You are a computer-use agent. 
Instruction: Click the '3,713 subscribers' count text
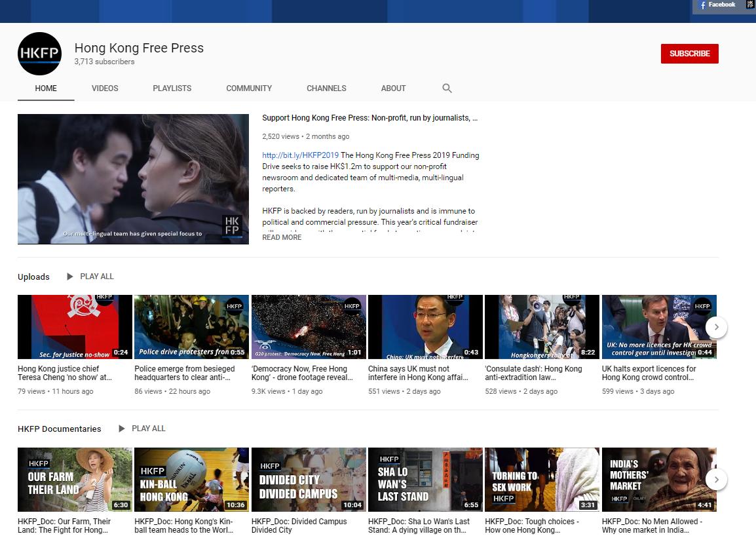[x=104, y=62]
